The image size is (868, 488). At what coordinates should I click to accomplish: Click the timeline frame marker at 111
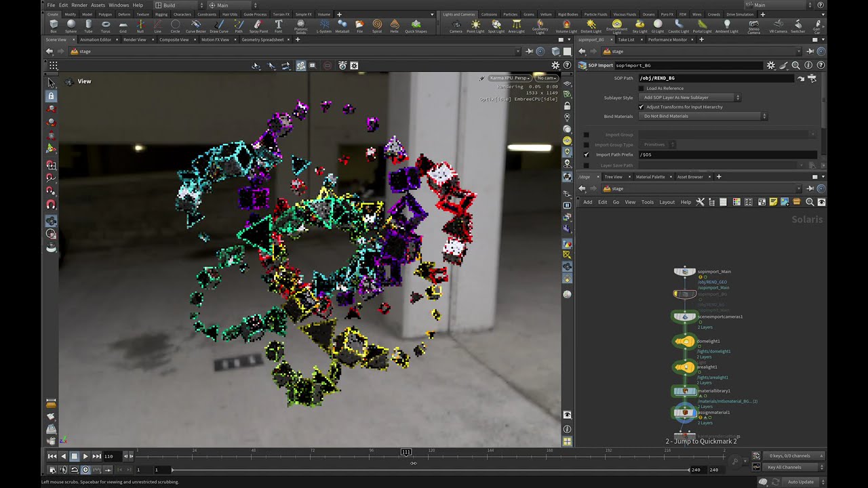pyautogui.click(x=406, y=452)
